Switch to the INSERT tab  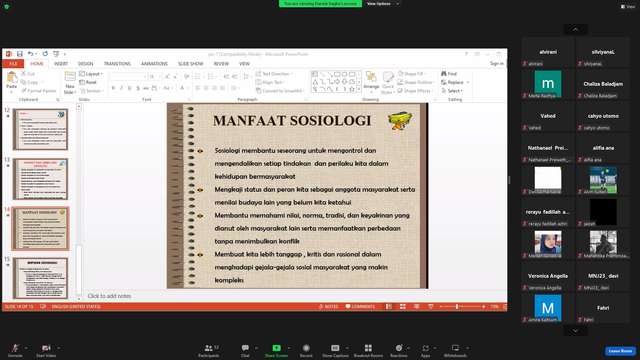(61, 64)
